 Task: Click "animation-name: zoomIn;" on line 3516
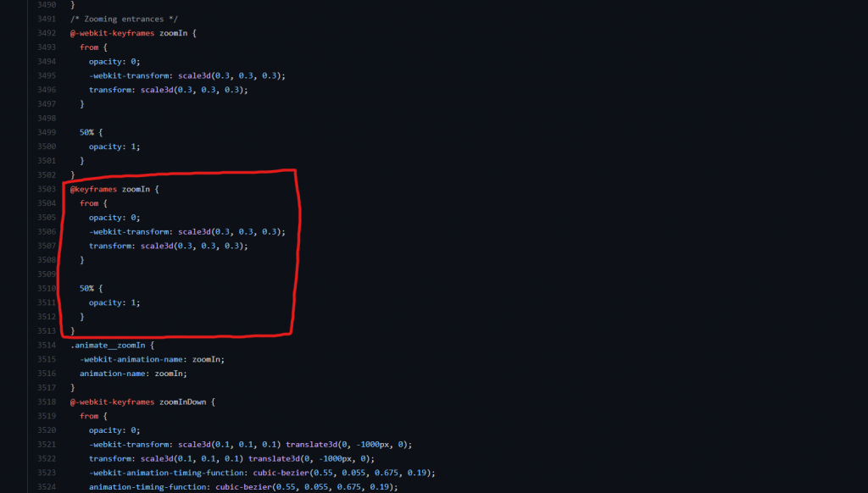(133, 374)
